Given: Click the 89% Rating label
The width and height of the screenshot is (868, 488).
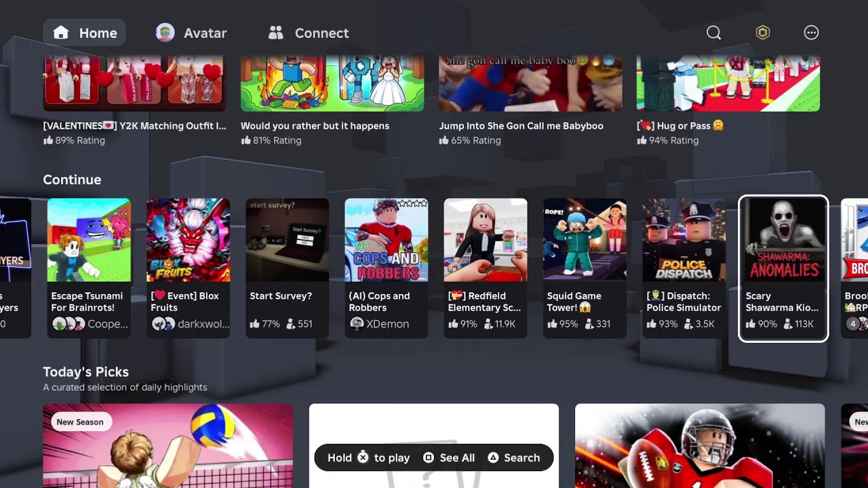Looking at the screenshot, I should click(x=74, y=140).
